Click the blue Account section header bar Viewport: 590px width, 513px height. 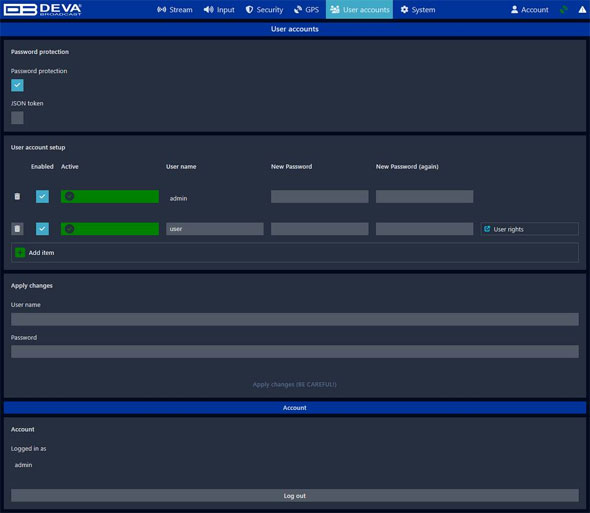coord(295,408)
